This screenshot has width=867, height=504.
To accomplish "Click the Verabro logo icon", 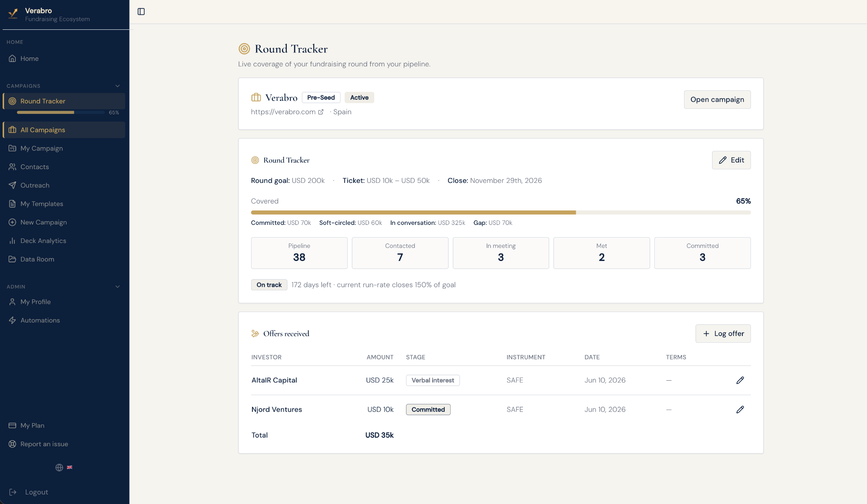I will 13,14.
